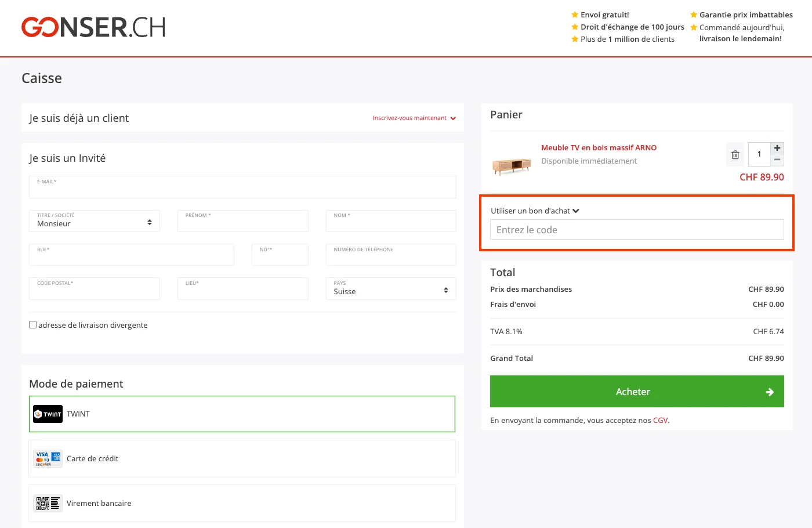Check 'adresse de livraison divergente'
The width and height of the screenshot is (812, 528).
coord(32,324)
